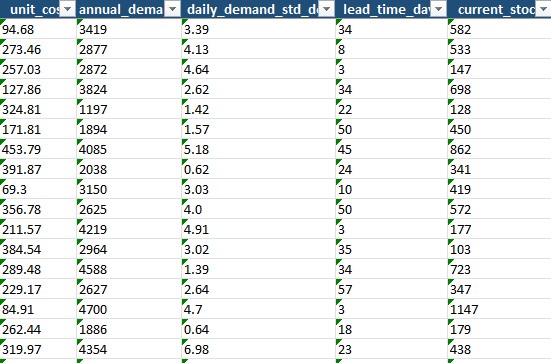Viewport: 551px width, 363px height.
Task: Select std dev cell 6.98
Action: click(x=258, y=349)
